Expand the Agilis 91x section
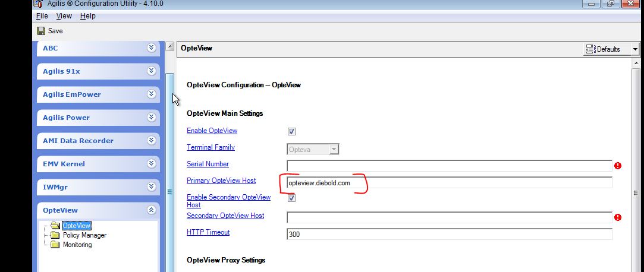 [x=152, y=71]
